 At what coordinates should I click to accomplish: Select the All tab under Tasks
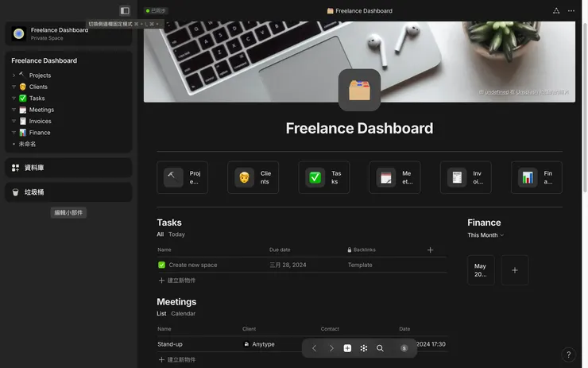161,234
